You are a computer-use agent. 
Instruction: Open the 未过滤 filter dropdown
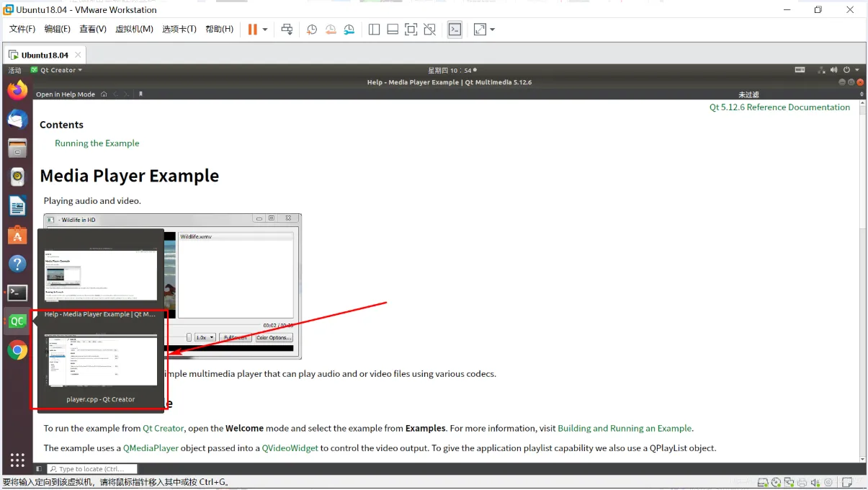(748, 94)
